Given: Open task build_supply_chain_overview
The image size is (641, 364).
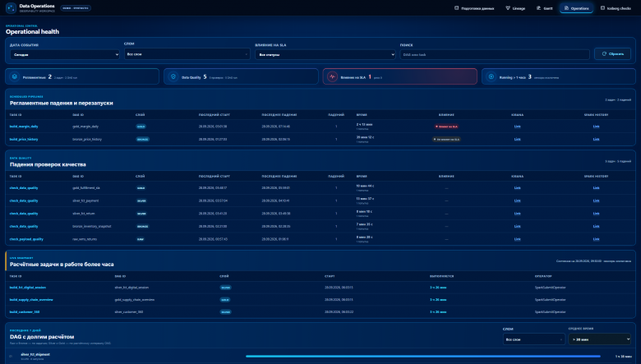Looking at the screenshot, I should [x=31, y=299].
